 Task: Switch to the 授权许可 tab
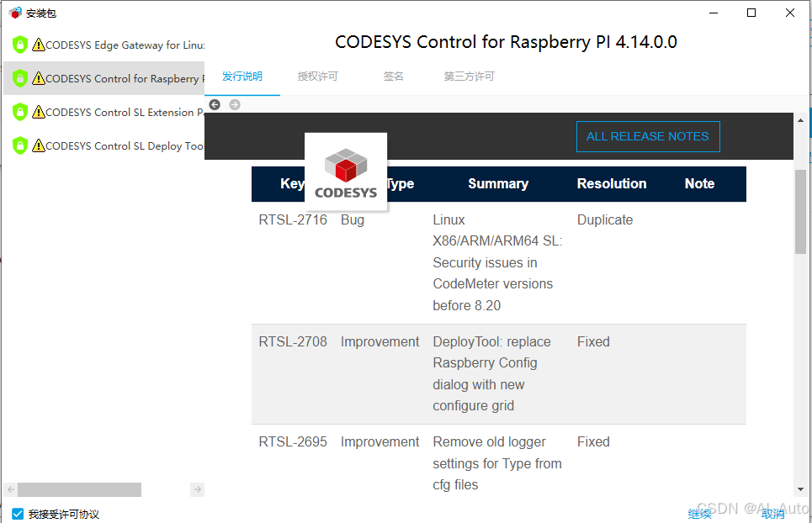click(317, 77)
